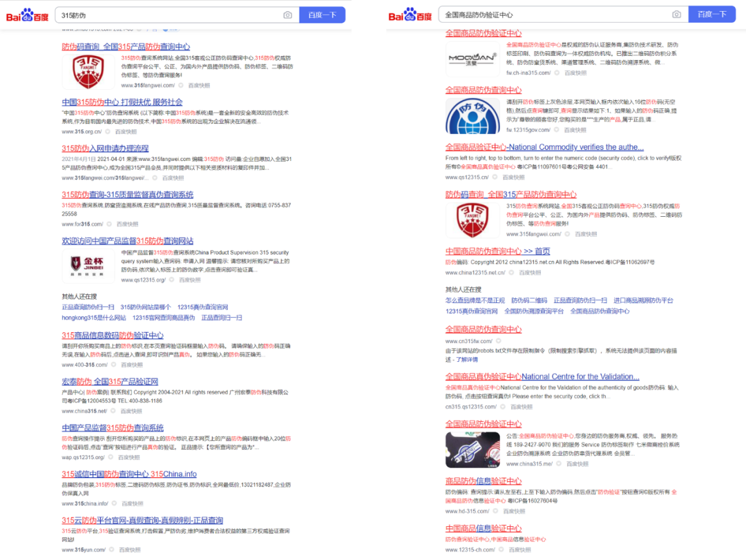Image resolution: width=746 pixels, height=560 pixels.
Task: Open 商品防伪信息验证中心 result
Action: pos(484,481)
